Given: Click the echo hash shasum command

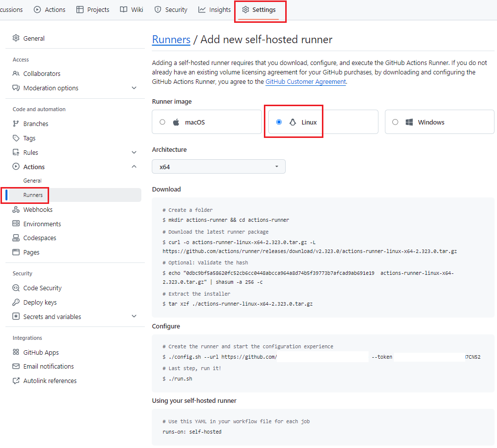Looking at the screenshot, I should click(x=308, y=277).
